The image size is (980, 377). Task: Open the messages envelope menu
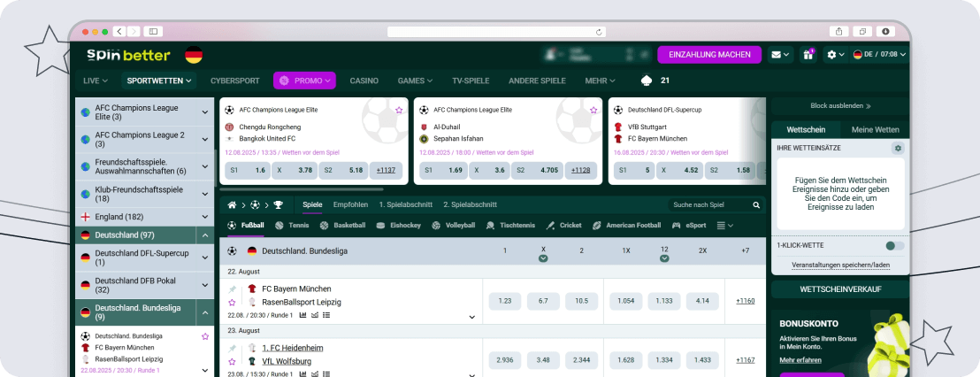(780, 55)
